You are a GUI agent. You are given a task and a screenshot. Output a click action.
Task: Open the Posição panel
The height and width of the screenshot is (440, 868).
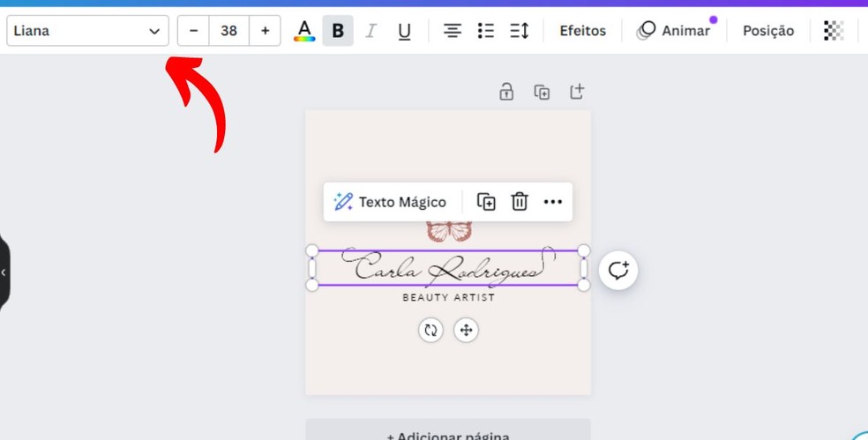click(768, 31)
